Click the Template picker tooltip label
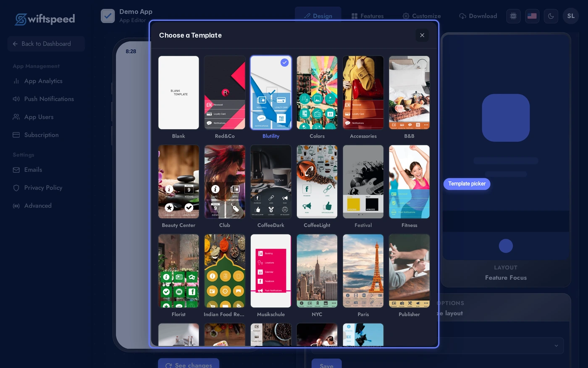This screenshot has width=588, height=368. point(467,184)
